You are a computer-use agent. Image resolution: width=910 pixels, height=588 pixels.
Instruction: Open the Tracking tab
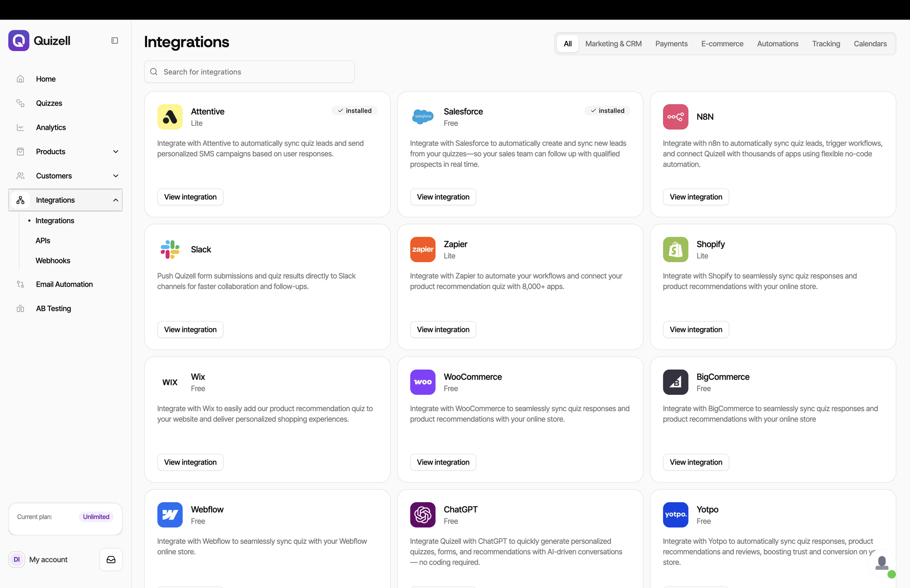(x=826, y=44)
